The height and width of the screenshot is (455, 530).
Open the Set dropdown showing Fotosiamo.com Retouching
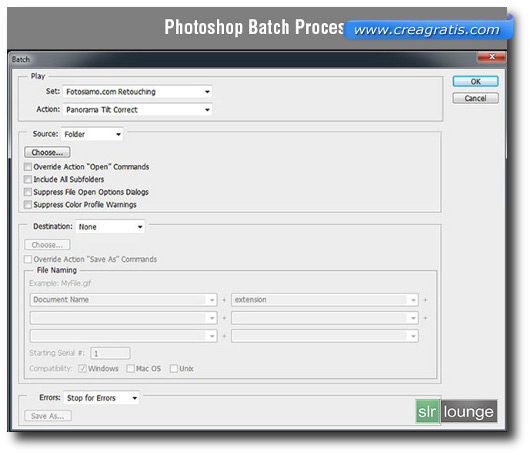[x=137, y=92]
